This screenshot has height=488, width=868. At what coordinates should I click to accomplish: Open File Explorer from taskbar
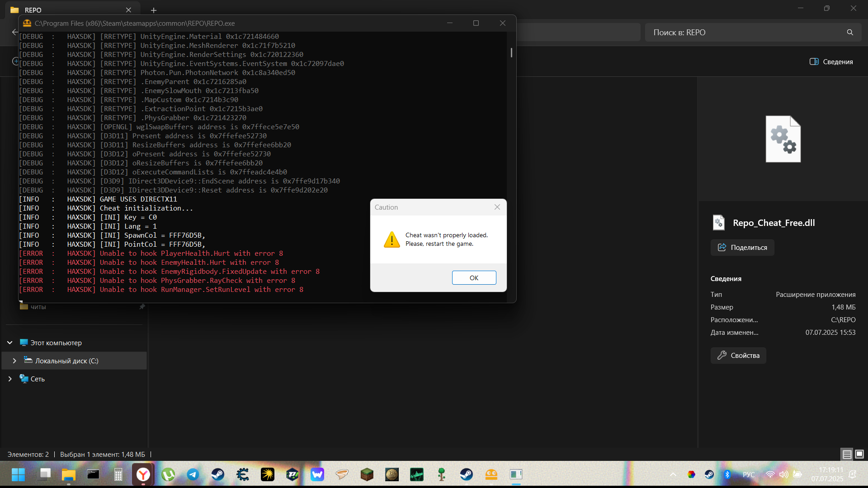tap(69, 474)
